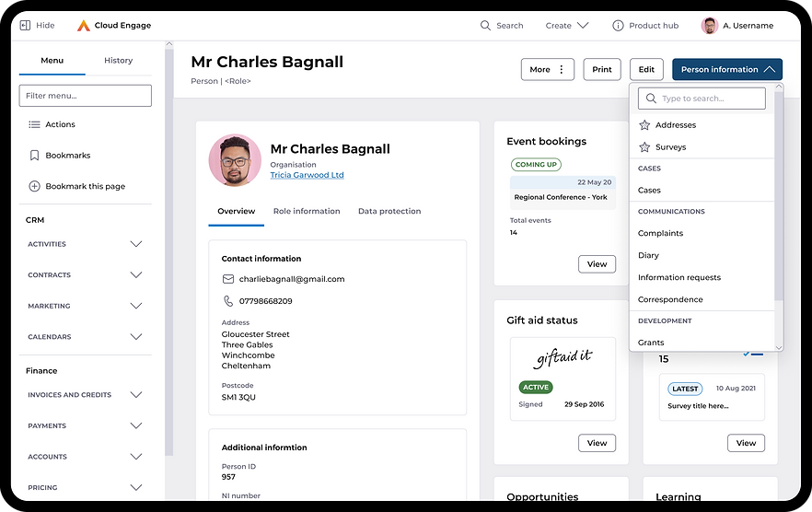Click View under Gift aid status
The width and height of the screenshot is (812, 512).
tap(597, 443)
